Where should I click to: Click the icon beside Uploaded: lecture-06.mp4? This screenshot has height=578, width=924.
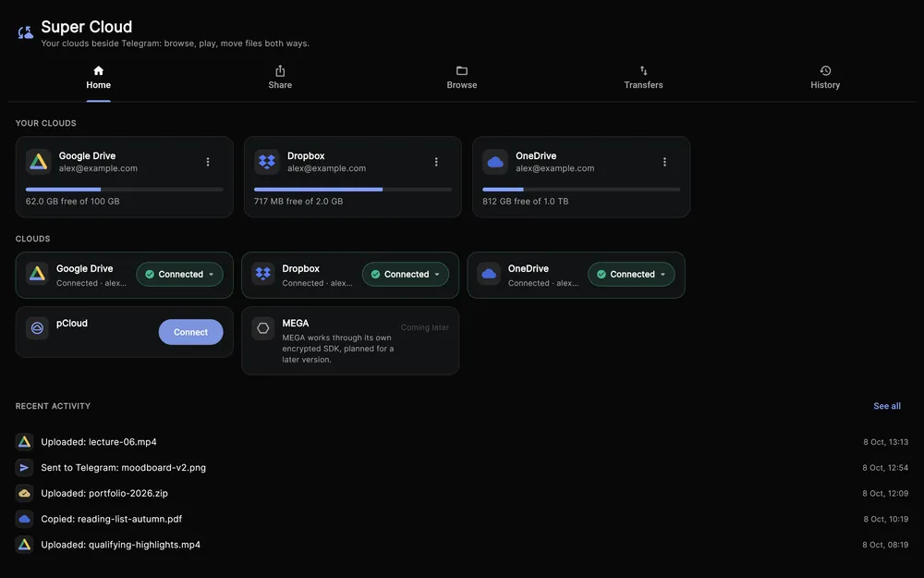[x=24, y=442]
